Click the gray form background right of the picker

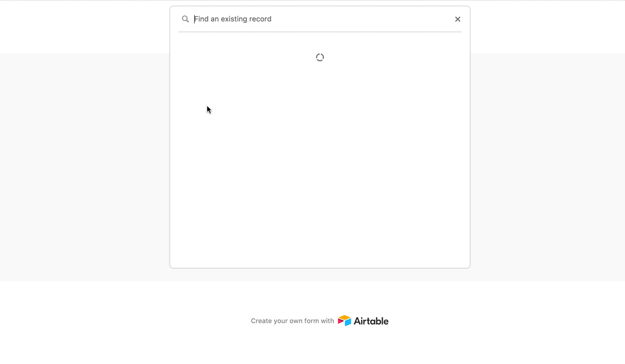pyautogui.click(x=548, y=167)
